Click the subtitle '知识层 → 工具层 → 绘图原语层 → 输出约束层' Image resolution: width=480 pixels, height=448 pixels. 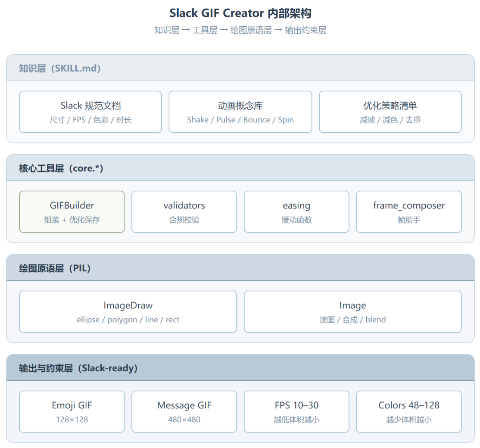[x=240, y=30]
